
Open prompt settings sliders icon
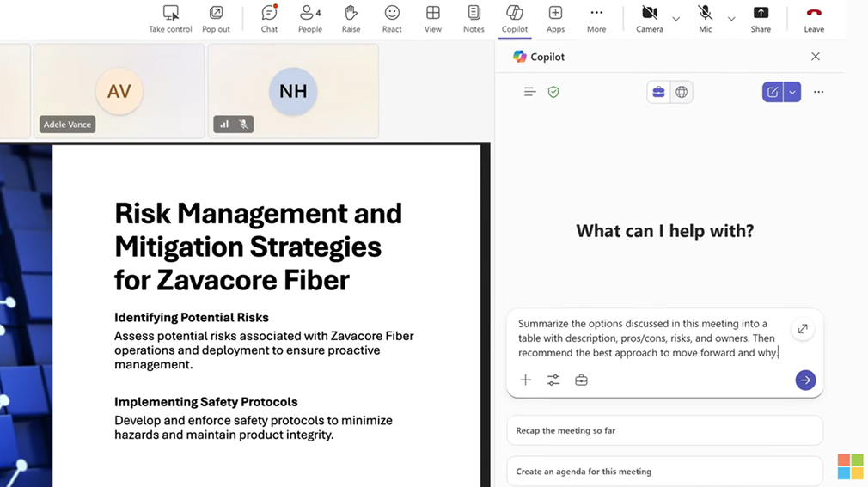coord(553,380)
